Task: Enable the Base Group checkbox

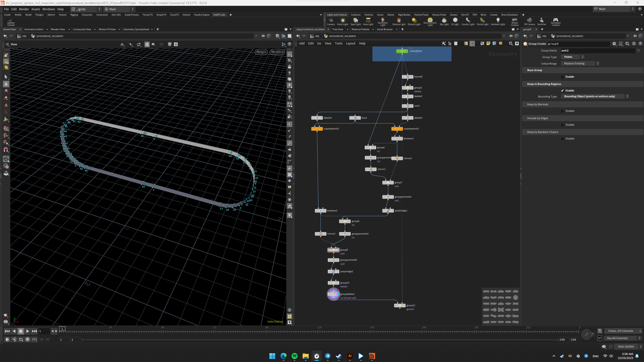Action: click(562, 77)
